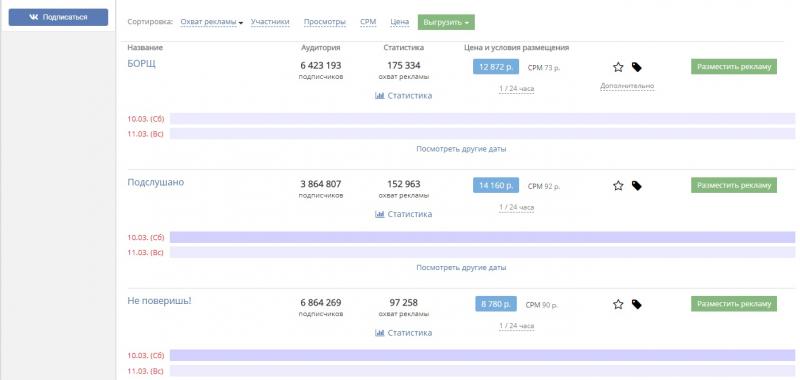The height and width of the screenshot is (380, 800).
Task: Expand Дополнительно options for БОРЩ
Action: coord(627,86)
